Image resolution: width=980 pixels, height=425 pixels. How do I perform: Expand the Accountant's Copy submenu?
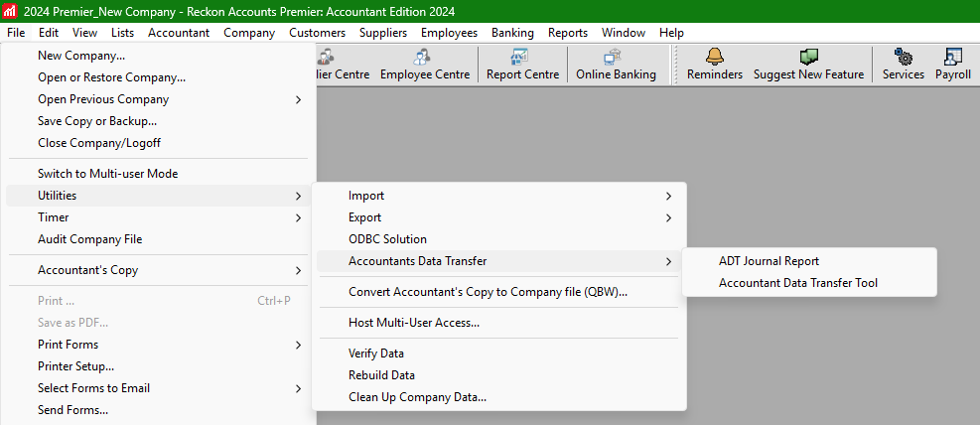pyautogui.click(x=87, y=270)
